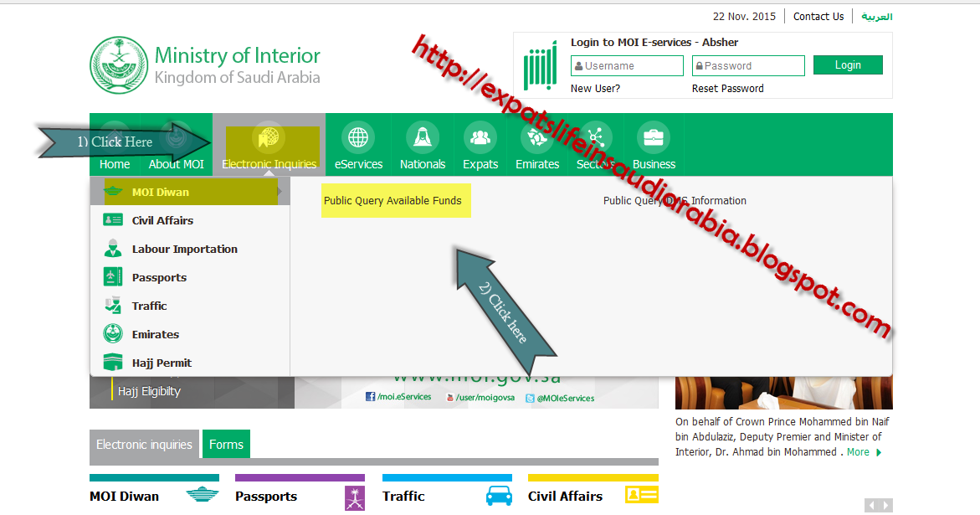Open the Facebook /moi.eServices icon
Viewport: 980px width, 515px height.
370,397
